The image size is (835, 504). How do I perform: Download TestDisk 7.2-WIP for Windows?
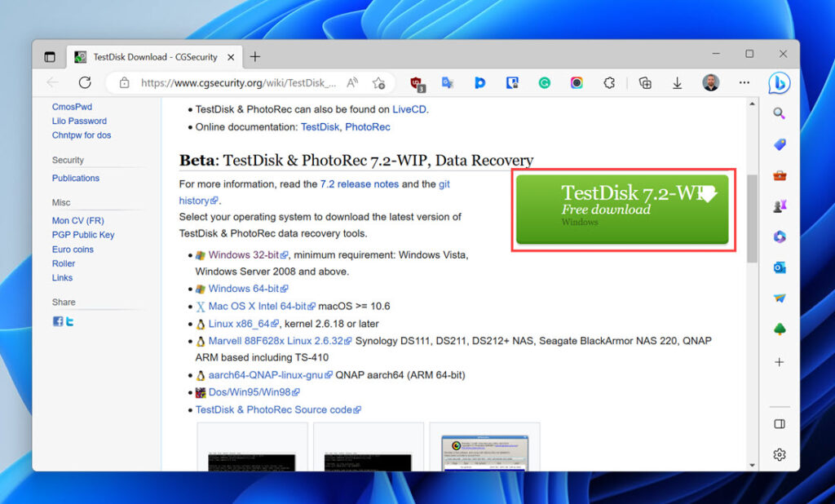(x=622, y=209)
